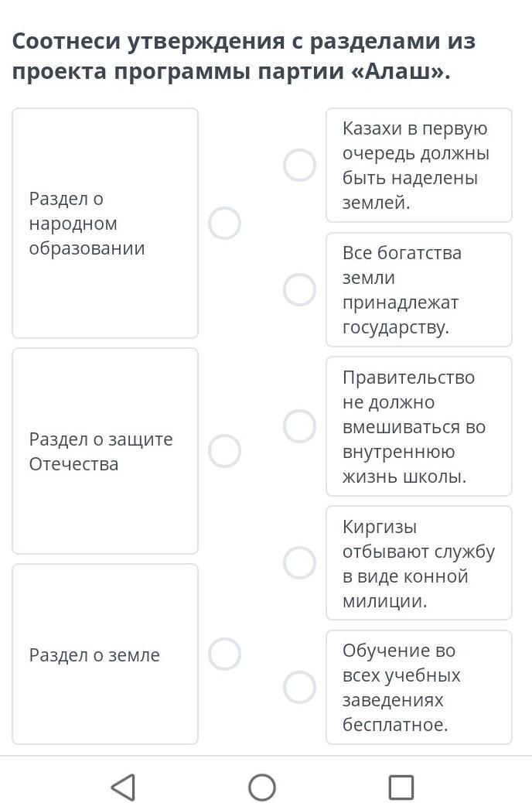Click the 'Все богатства земли принадлежат государству' card

[419, 290]
